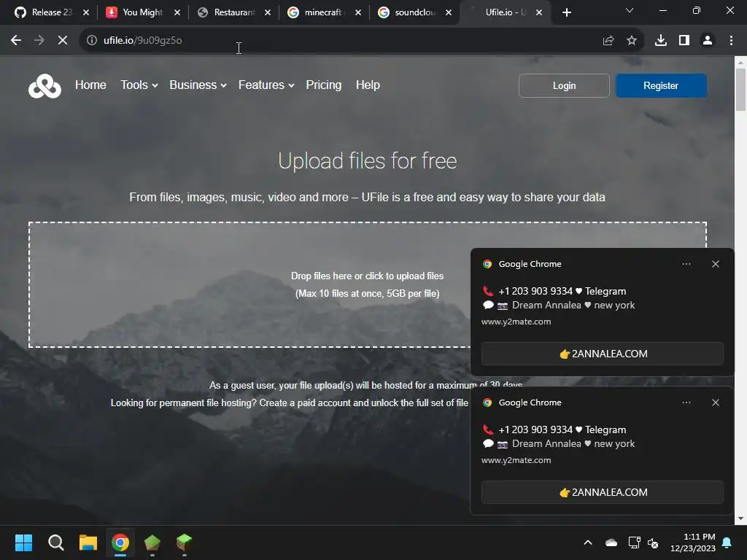Click the muted volume tray icon
The image size is (747, 560).
pyautogui.click(x=653, y=542)
